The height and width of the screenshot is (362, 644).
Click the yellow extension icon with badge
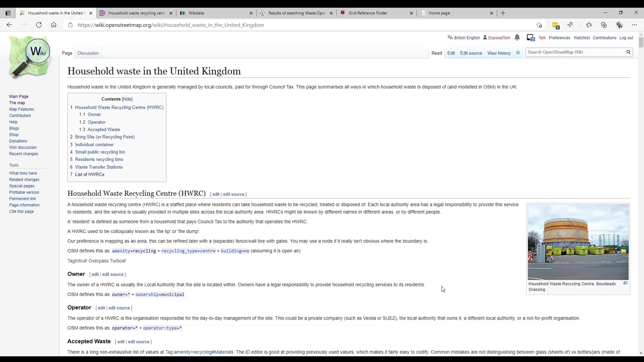click(x=555, y=25)
